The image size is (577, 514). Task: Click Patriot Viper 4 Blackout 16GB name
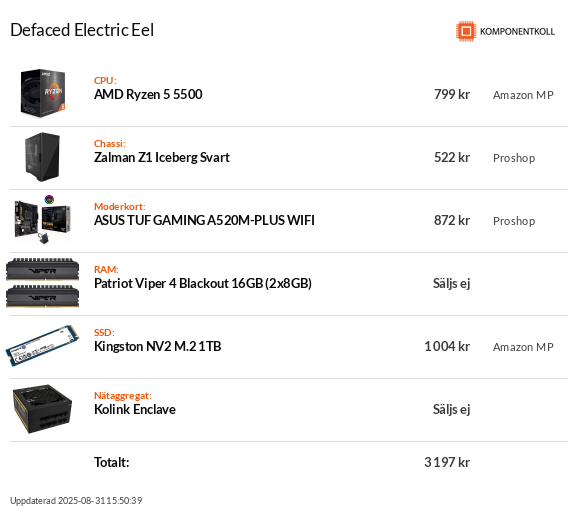[203, 283]
